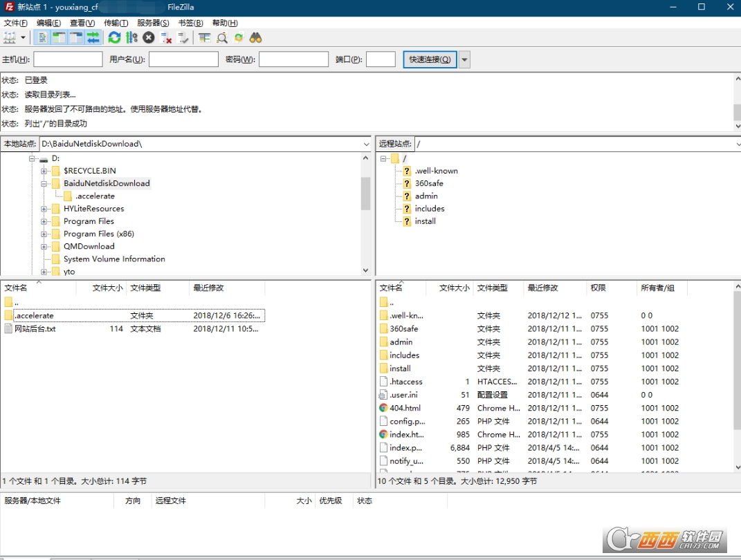Image resolution: width=741 pixels, height=560 pixels.
Task: Select 网站后台.txt in local file list
Action: click(x=35, y=328)
